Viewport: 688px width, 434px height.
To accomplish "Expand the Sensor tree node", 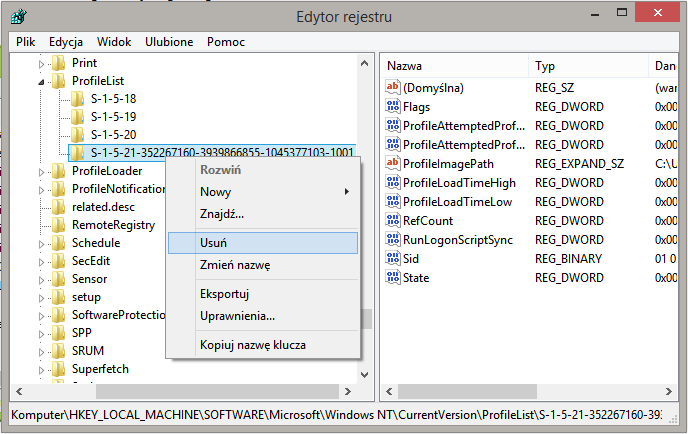I will click(41, 280).
